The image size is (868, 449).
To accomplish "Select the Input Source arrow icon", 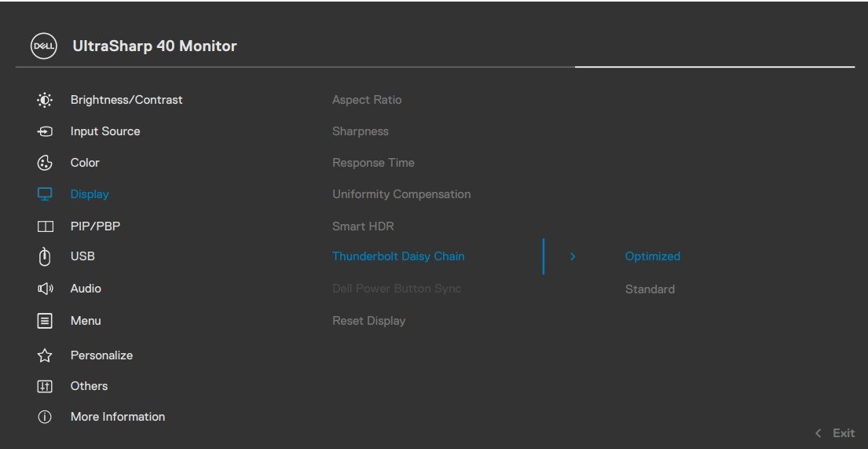I will [45, 131].
